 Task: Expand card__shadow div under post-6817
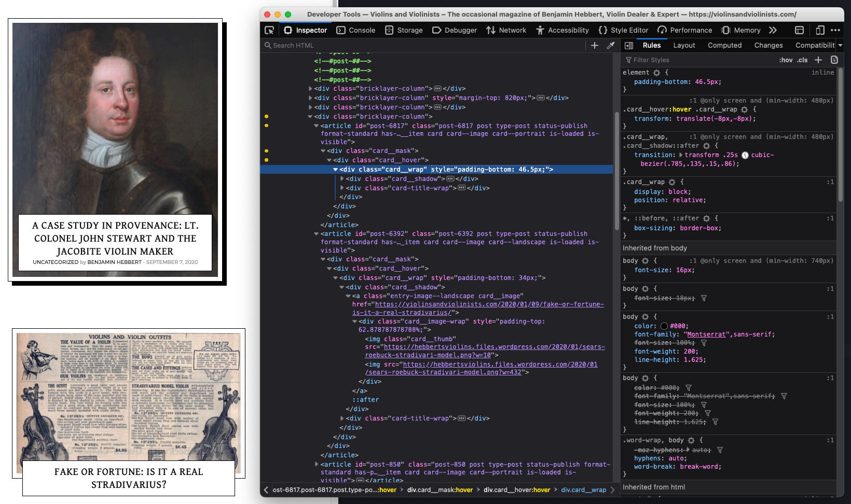pos(342,179)
